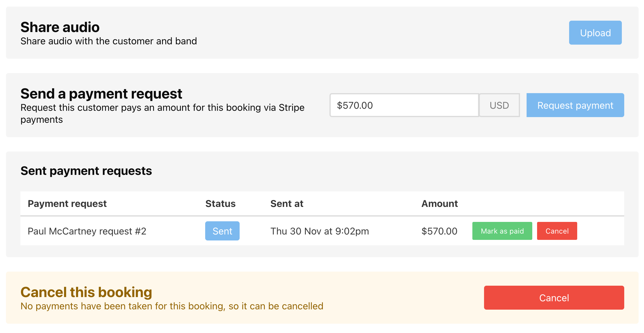The image size is (644, 333).
Task: Click the Send a payment request heading
Action: click(101, 93)
